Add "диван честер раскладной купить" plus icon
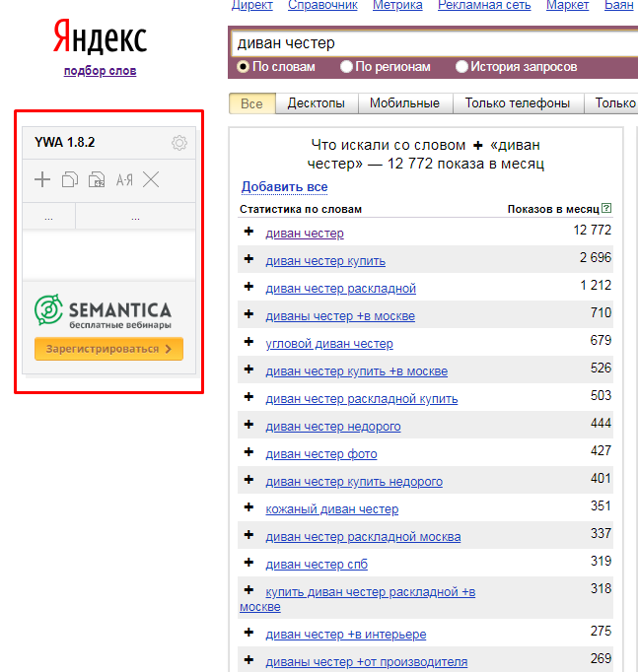 248,397
